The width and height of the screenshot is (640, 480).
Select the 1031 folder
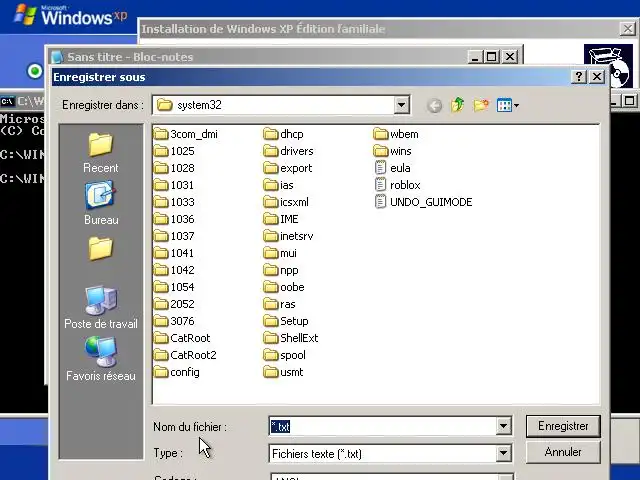tap(174, 185)
